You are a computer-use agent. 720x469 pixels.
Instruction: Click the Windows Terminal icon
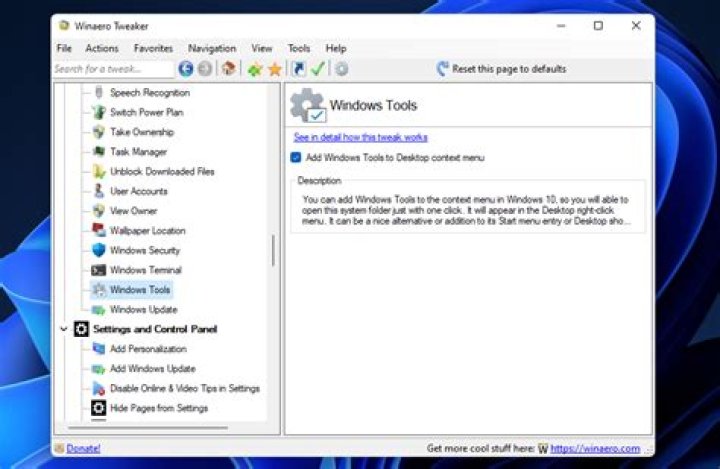(x=98, y=270)
